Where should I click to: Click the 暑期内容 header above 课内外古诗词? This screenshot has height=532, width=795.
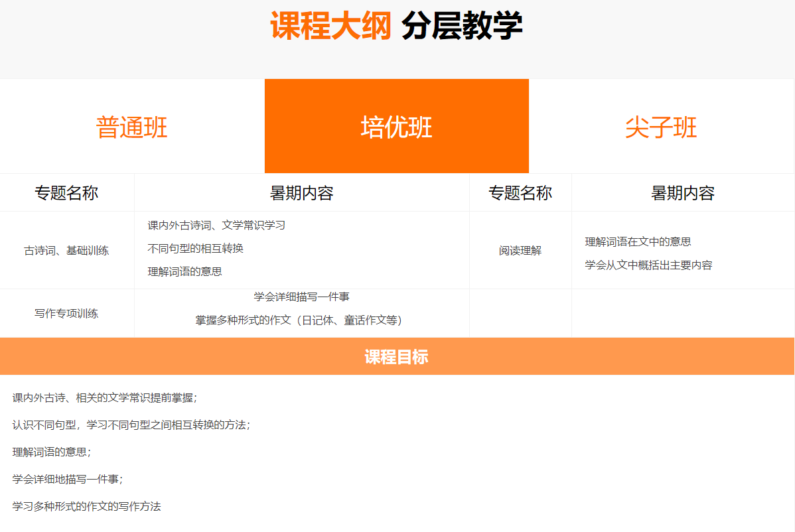tap(301, 193)
